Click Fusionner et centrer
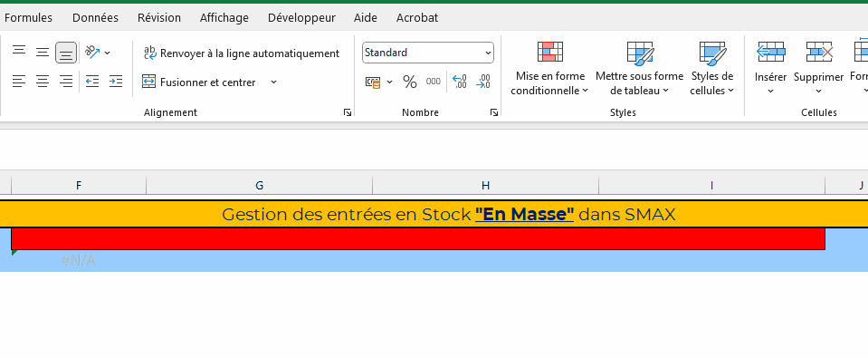Image resolution: width=868 pixels, height=358 pixels. click(x=200, y=82)
